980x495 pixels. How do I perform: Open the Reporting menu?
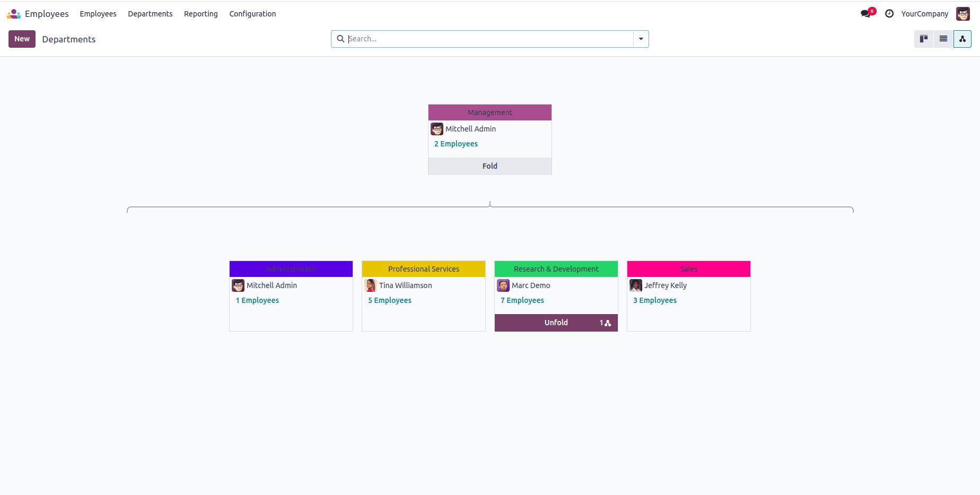(x=201, y=14)
